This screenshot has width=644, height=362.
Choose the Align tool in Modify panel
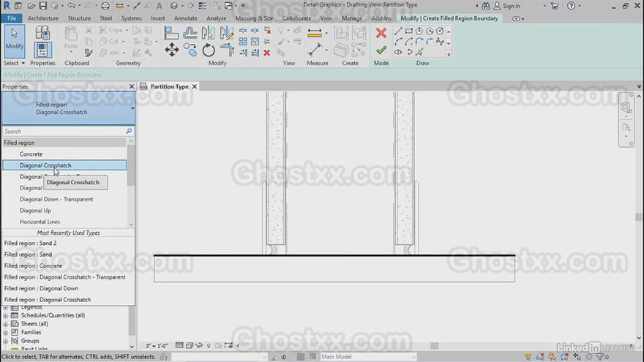tap(171, 33)
